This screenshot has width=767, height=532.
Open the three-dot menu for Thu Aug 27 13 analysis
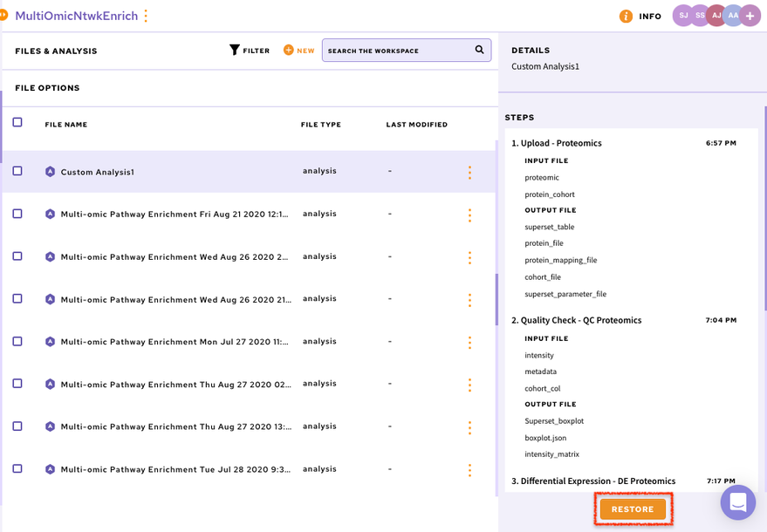(469, 427)
